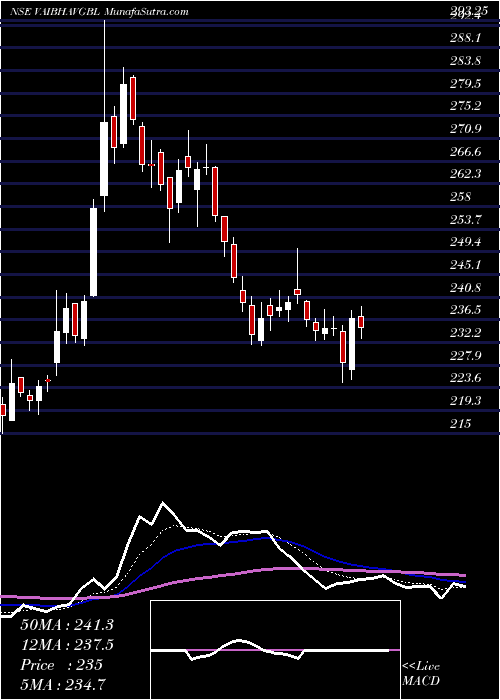Viewport: 500px width, 700px height.
Task: Click the 258 price axis label
Action: click(x=460, y=197)
